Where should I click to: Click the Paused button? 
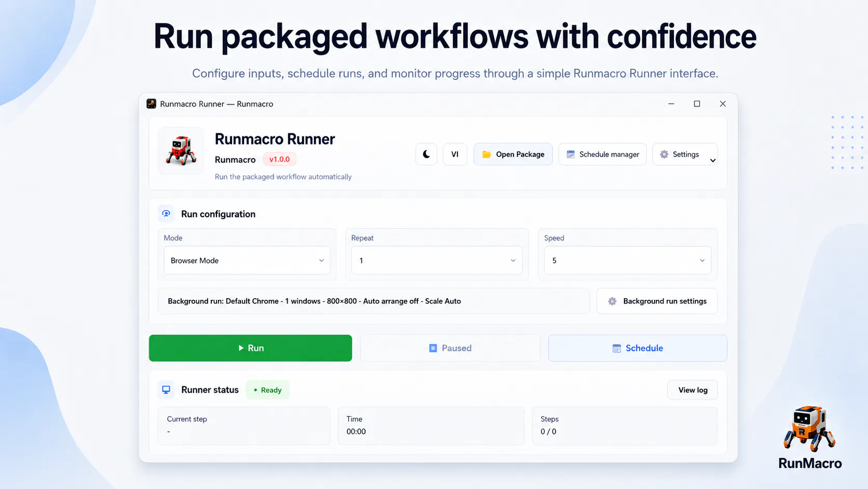click(450, 348)
